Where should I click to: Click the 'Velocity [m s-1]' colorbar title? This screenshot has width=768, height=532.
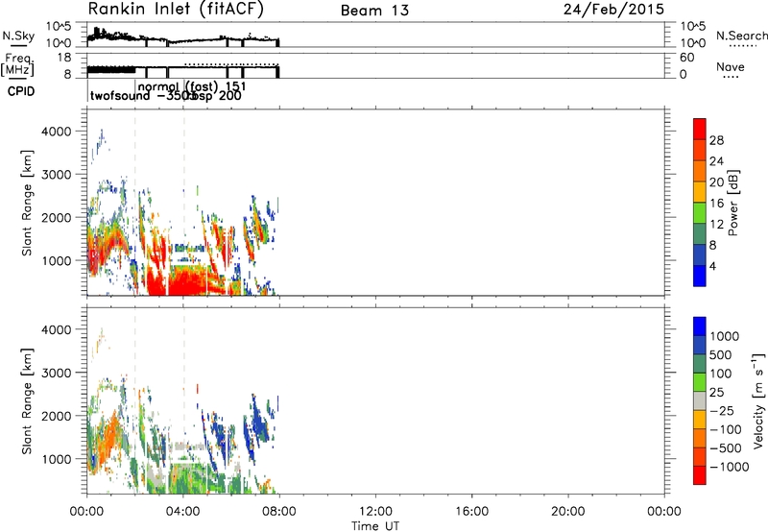coord(758,400)
